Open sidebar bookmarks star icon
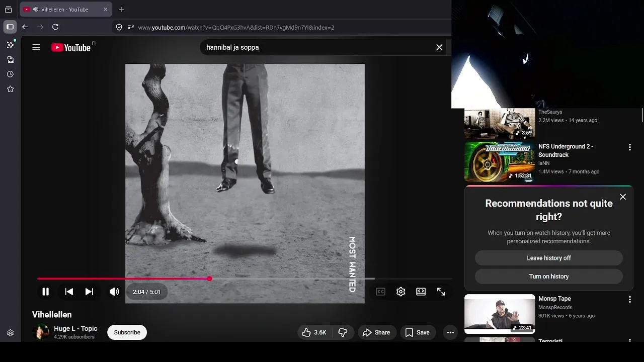This screenshot has height=362, width=644. 10,89
